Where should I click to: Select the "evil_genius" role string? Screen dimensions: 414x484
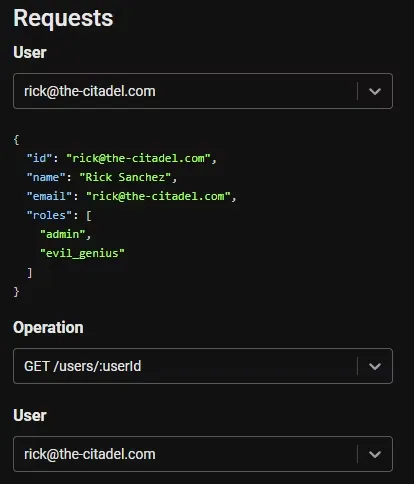point(82,253)
